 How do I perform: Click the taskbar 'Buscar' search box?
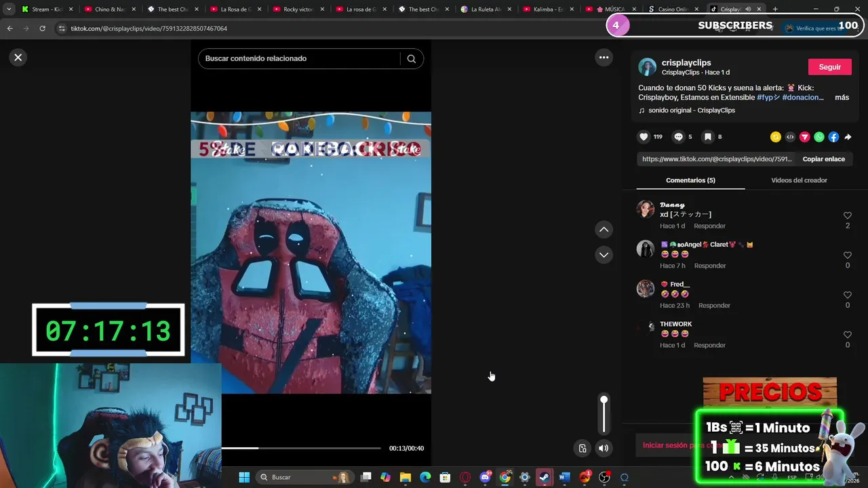pyautogui.click(x=305, y=477)
